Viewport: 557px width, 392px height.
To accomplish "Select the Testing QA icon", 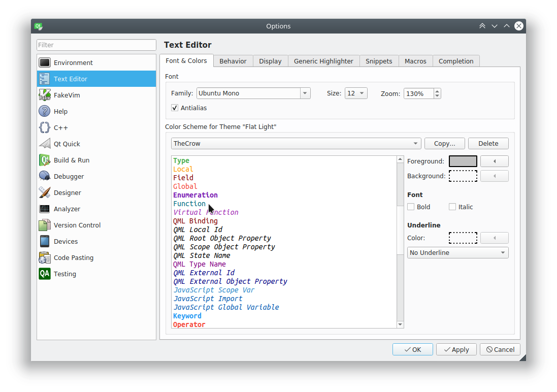I will coord(45,274).
